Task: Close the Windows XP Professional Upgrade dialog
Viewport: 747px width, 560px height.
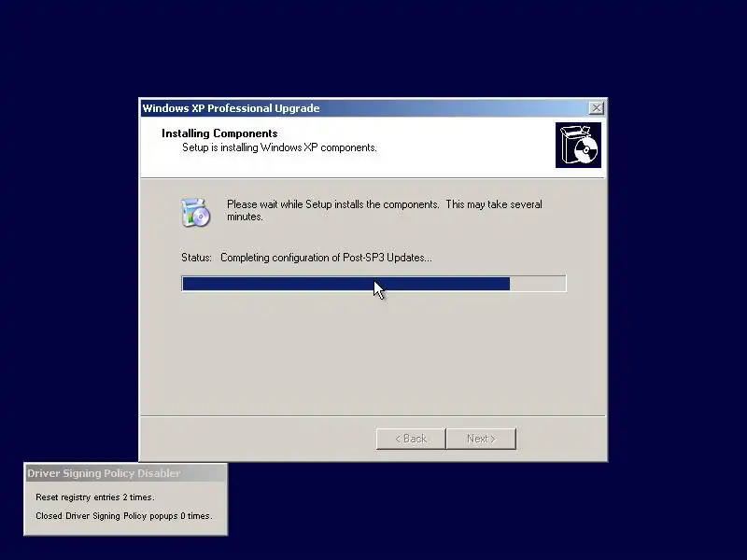Action: (x=596, y=108)
